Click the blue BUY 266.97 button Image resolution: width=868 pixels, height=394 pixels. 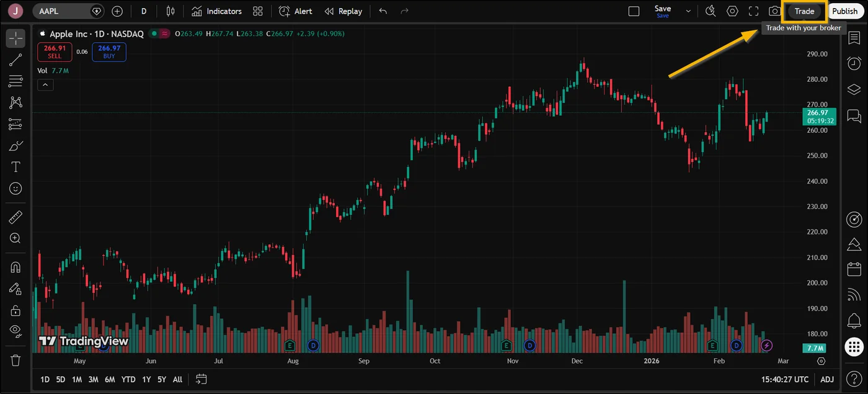tap(109, 52)
